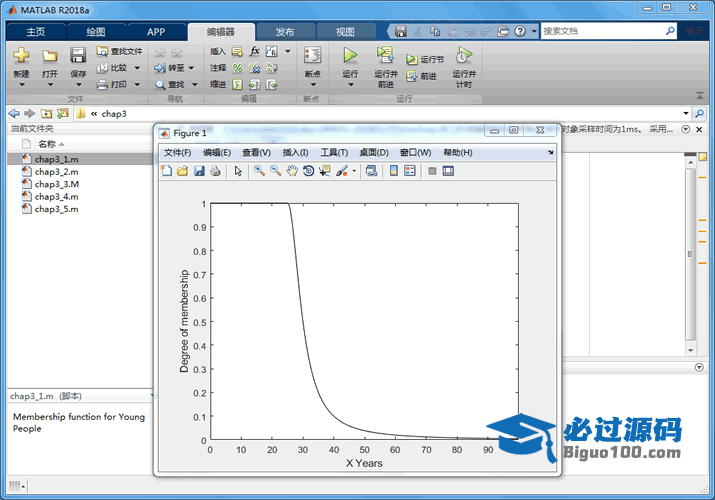Open the address bar folder dropdown arrow
The width and height of the screenshot is (715, 500).
point(686,113)
